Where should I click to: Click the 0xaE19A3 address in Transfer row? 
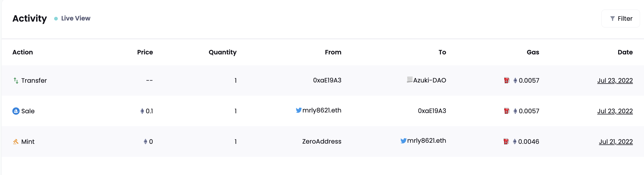327,80
